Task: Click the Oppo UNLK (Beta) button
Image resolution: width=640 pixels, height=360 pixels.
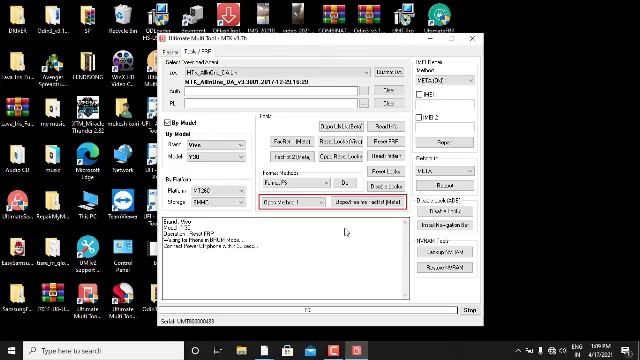Action: (x=341, y=127)
